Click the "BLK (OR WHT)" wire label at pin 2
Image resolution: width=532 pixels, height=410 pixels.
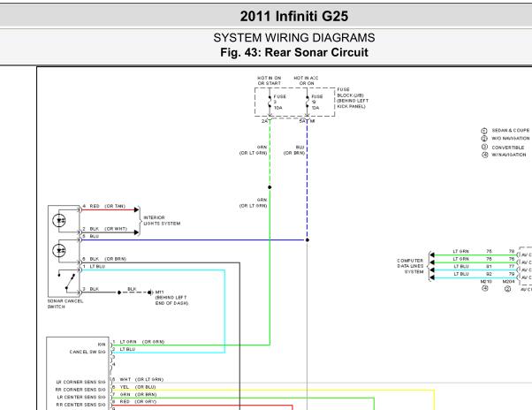point(108,229)
